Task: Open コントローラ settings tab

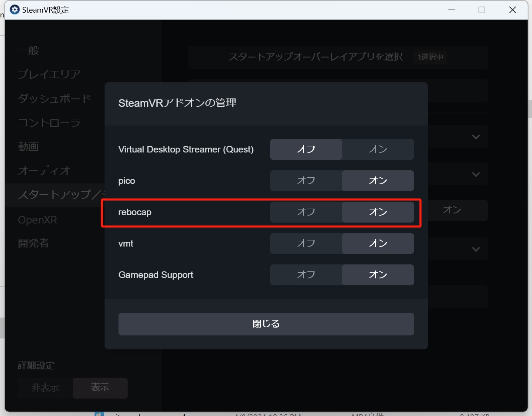Action: click(49, 123)
